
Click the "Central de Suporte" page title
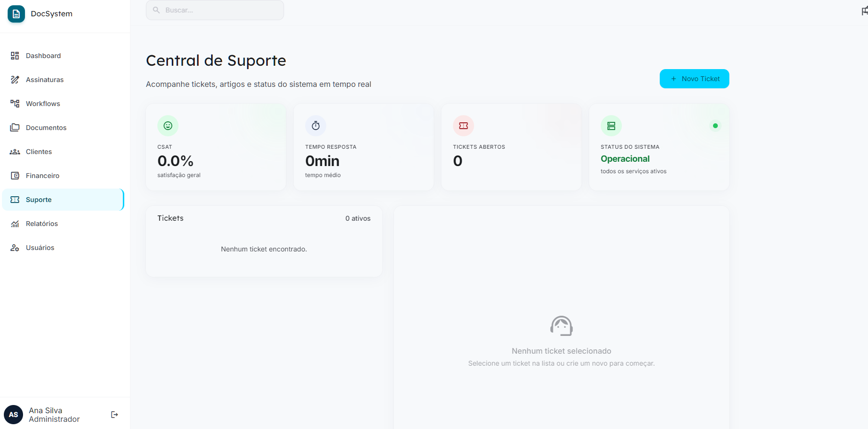coord(216,60)
